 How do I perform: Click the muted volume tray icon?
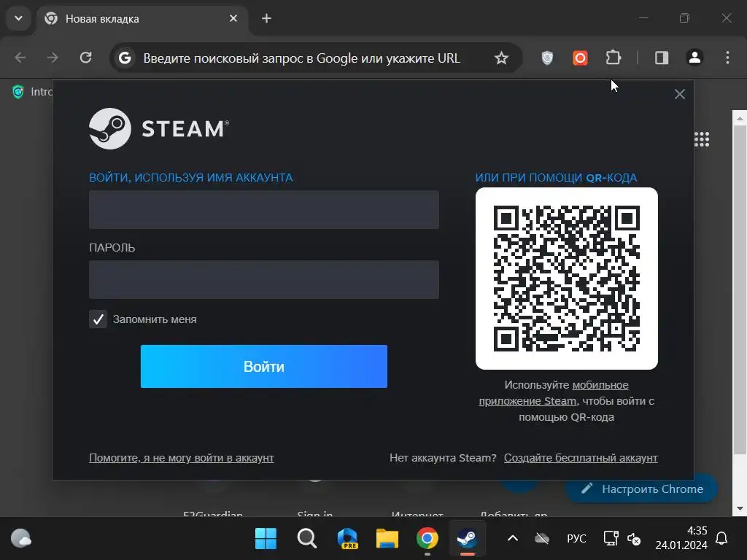point(634,539)
